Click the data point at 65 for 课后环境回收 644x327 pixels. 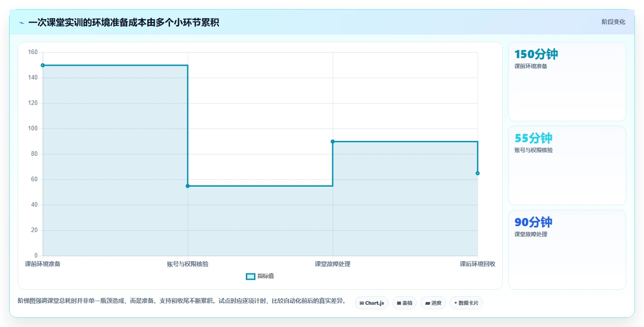click(x=478, y=173)
